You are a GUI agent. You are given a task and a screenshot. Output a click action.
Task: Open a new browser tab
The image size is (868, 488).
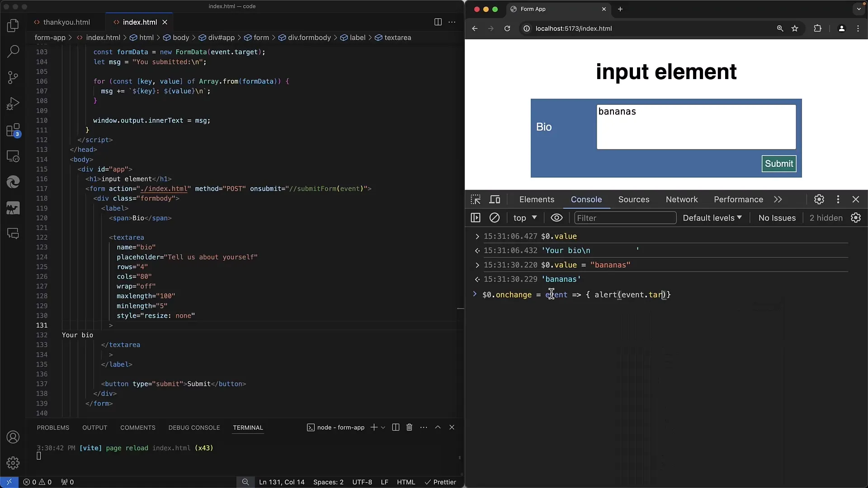tap(620, 9)
